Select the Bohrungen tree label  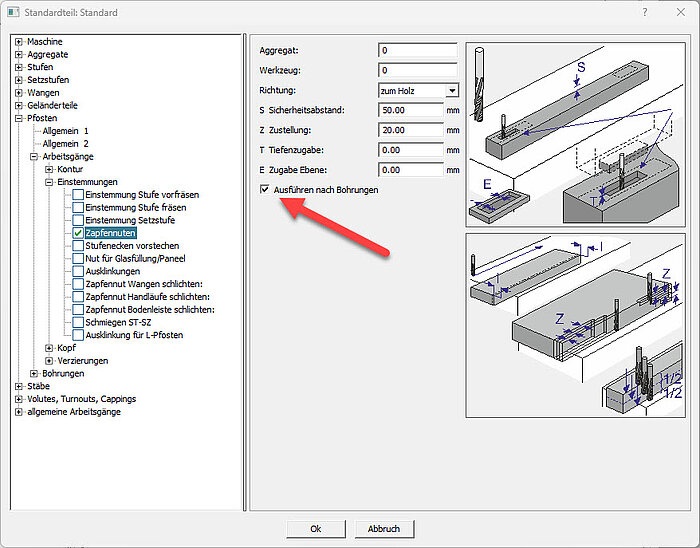[x=63, y=374]
